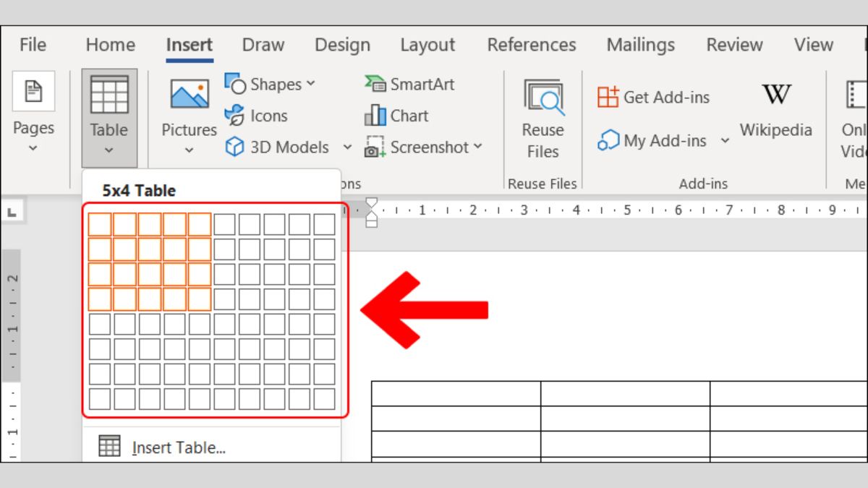
Task: Switch to the Home tab
Action: [110, 45]
